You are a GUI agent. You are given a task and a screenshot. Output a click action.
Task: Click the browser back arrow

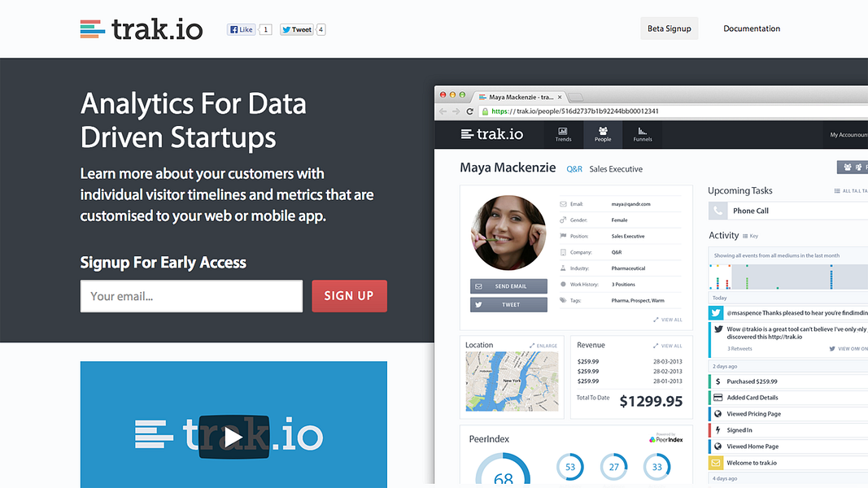[443, 111]
